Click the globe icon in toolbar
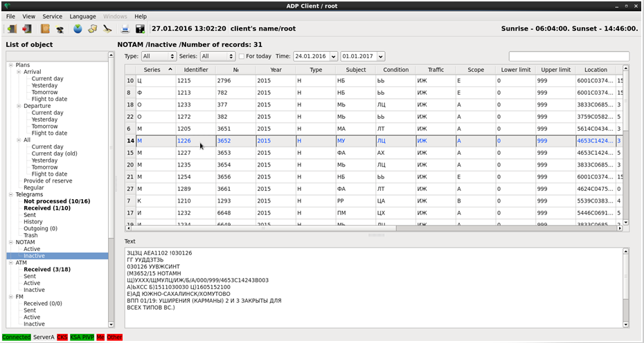Screen dimensions: 644x343 [x=78, y=29]
